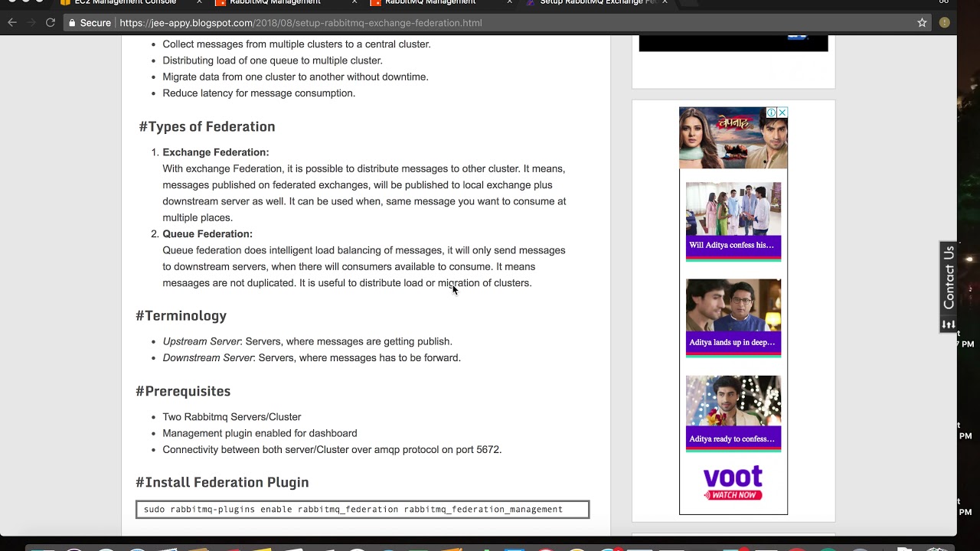Go back using the browser back arrow
The width and height of the screenshot is (980, 551).
coord(12,23)
